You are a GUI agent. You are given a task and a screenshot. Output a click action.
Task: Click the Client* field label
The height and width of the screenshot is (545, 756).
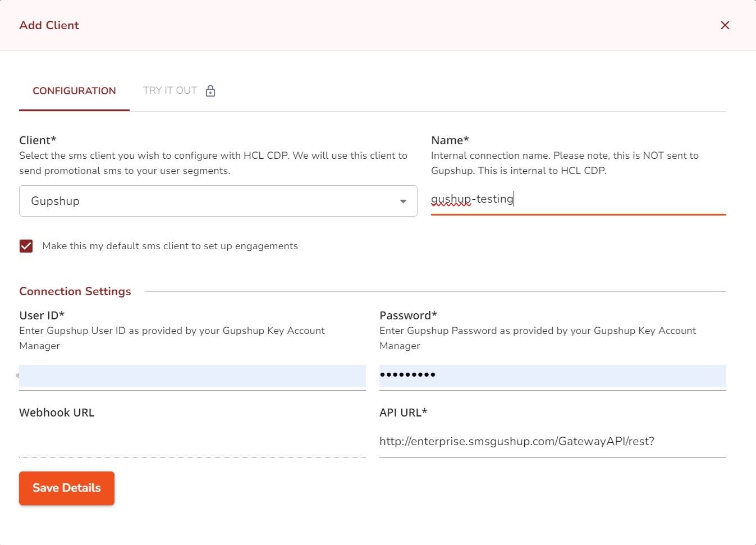(38, 140)
